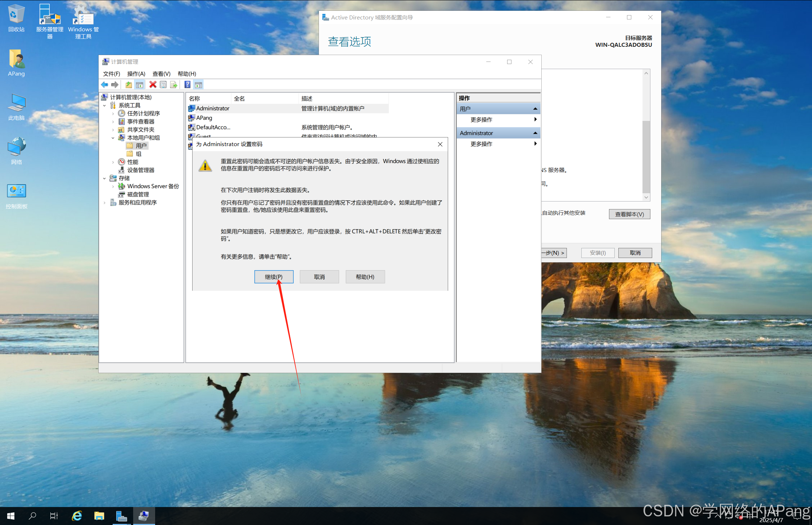Expand the 任务计划程序 tree node
Viewport: 812px width, 525px height.
[113, 114]
